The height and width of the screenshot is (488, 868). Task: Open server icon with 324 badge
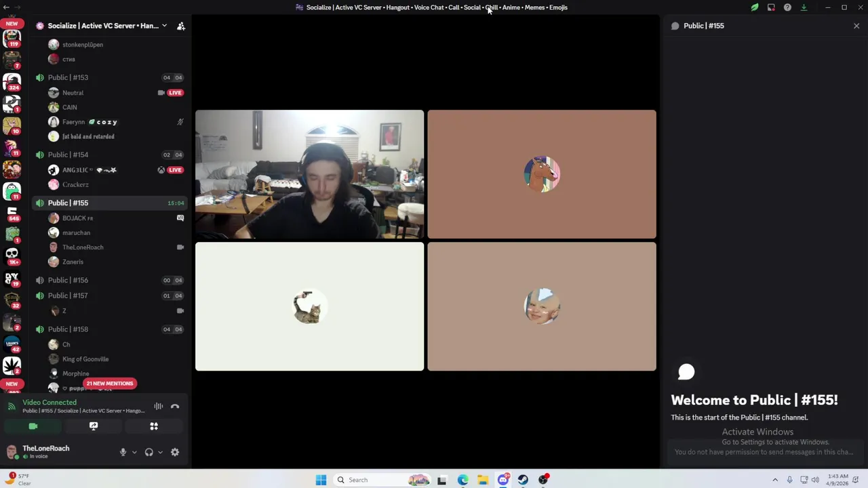[12, 82]
